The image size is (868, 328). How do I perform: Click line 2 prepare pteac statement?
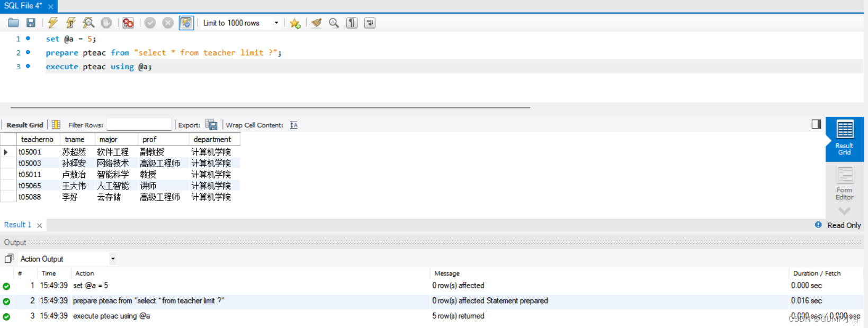[164, 53]
